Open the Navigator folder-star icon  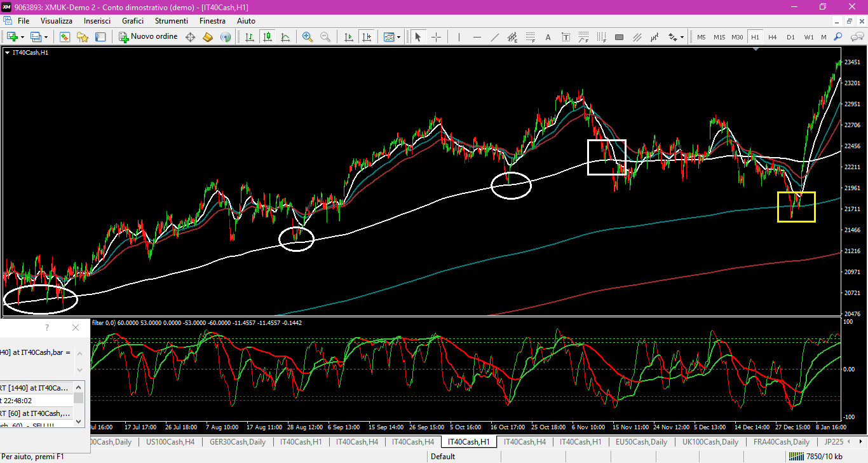(83, 37)
